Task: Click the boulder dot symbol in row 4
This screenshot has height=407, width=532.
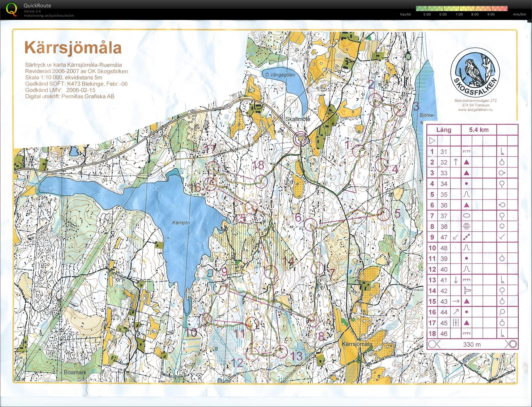Action: point(466,183)
